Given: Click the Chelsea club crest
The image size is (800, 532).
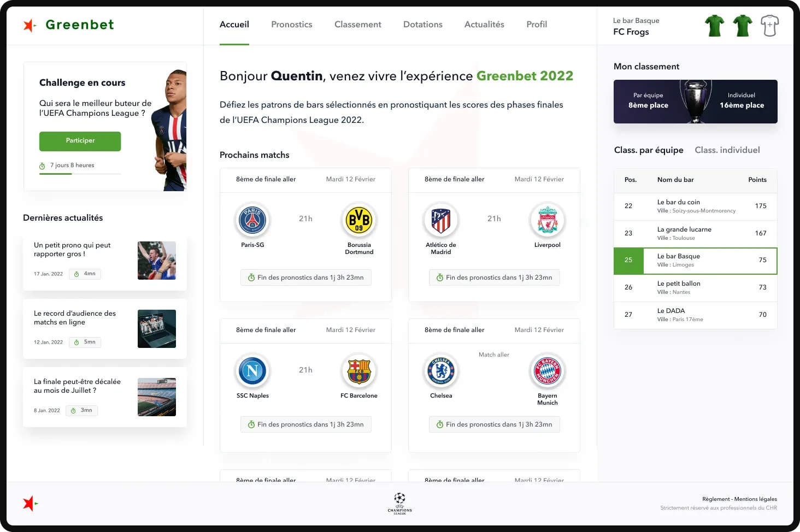Looking at the screenshot, I should tap(441, 371).
